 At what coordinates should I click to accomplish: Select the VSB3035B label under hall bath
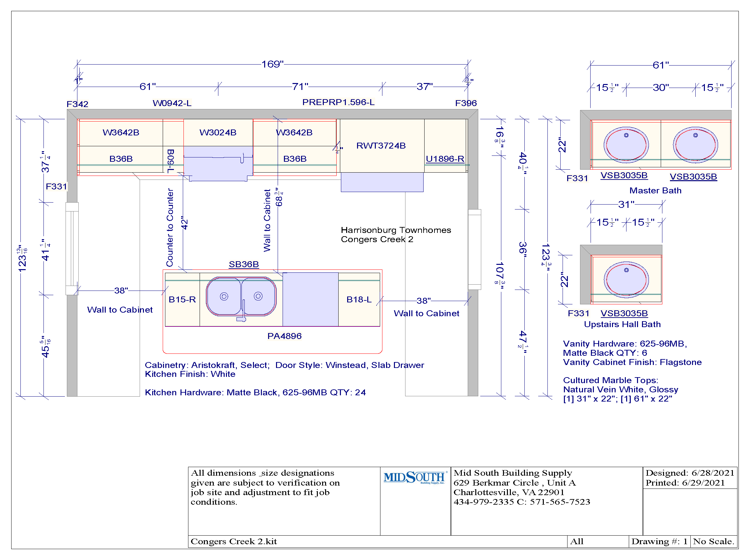624,313
